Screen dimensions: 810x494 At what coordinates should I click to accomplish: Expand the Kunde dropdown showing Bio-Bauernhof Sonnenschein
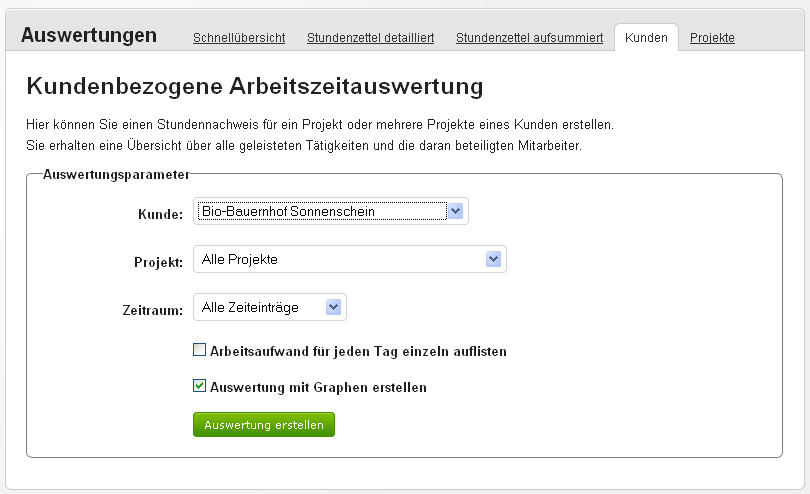tap(330, 211)
